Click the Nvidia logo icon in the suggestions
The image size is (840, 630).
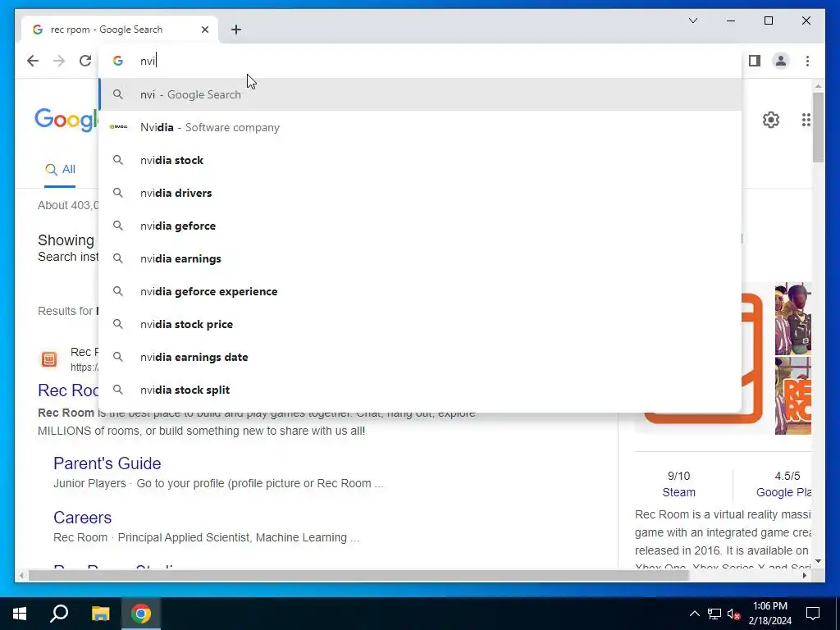(x=118, y=127)
